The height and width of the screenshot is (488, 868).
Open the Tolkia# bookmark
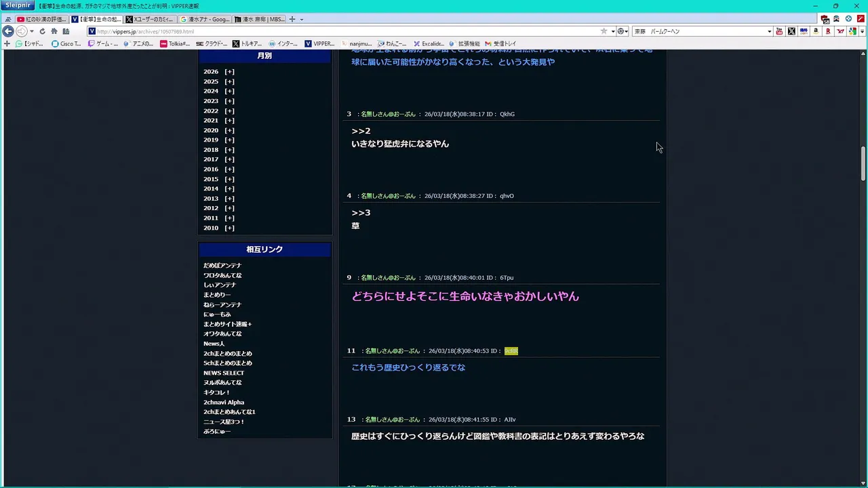coord(175,44)
